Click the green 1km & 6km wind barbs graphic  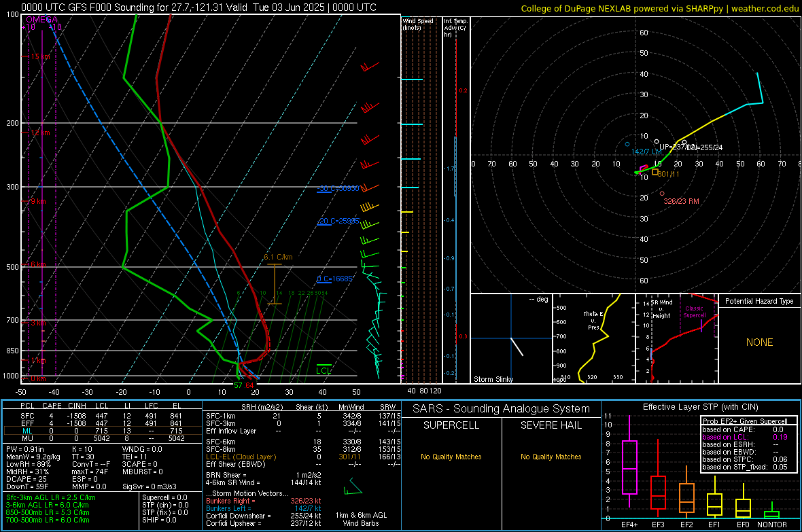pos(353,487)
